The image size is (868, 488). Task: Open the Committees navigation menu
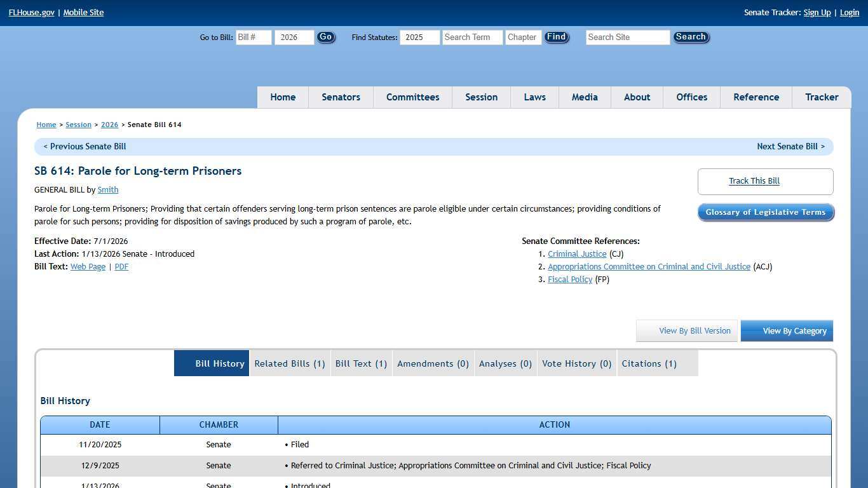pyautogui.click(x=412, y=97)
